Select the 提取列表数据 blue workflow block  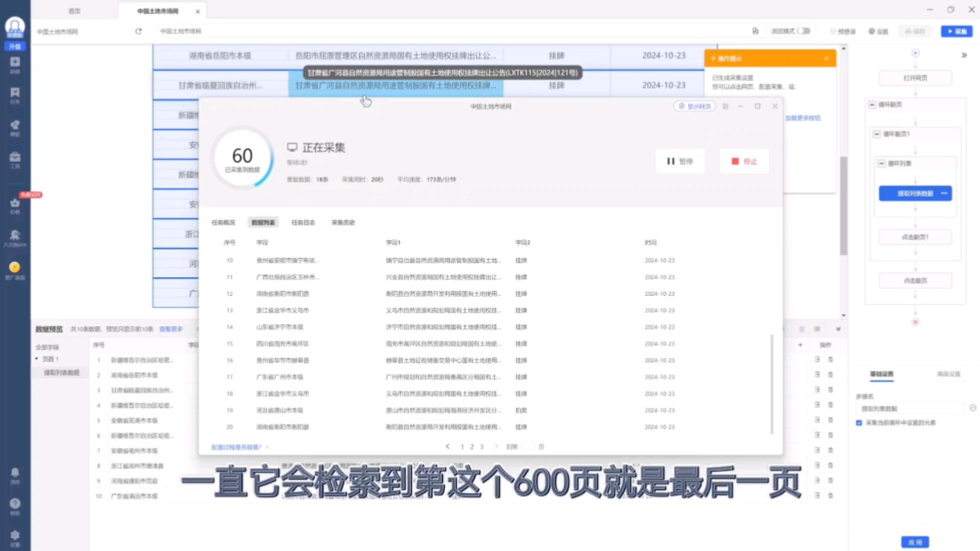click(914, 193)
